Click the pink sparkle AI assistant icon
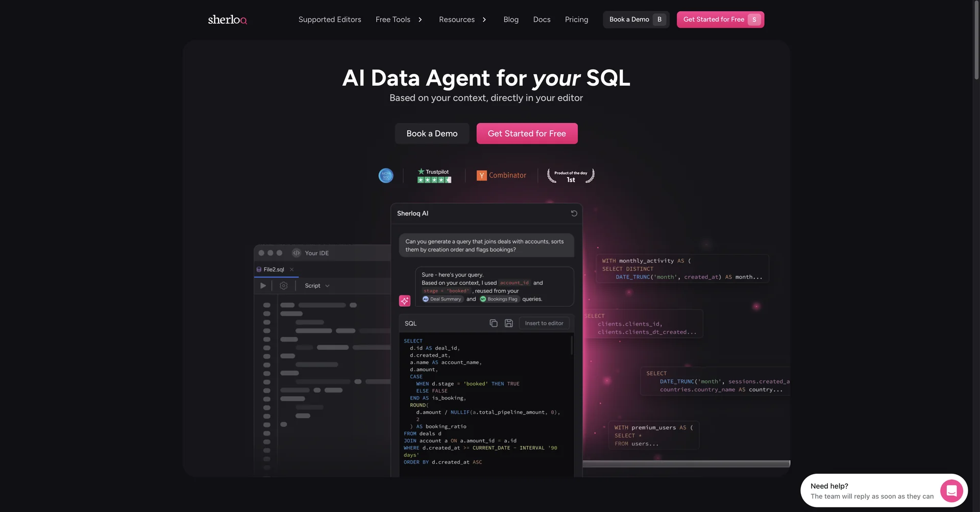980x512 pixels. pyautogui.click(x=404, y=301)
